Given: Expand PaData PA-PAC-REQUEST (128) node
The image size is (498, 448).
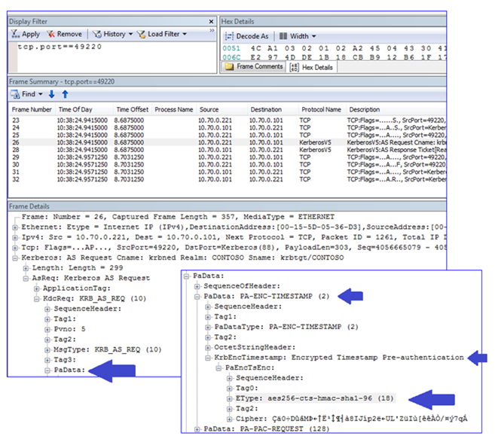Looking at the screenshot, I should click(197, 429).
